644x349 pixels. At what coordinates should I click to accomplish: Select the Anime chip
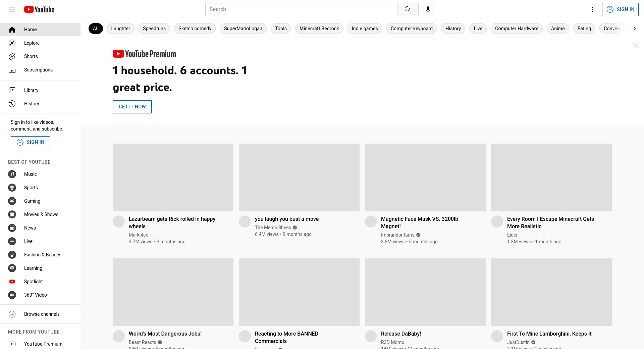coord(558,29)
